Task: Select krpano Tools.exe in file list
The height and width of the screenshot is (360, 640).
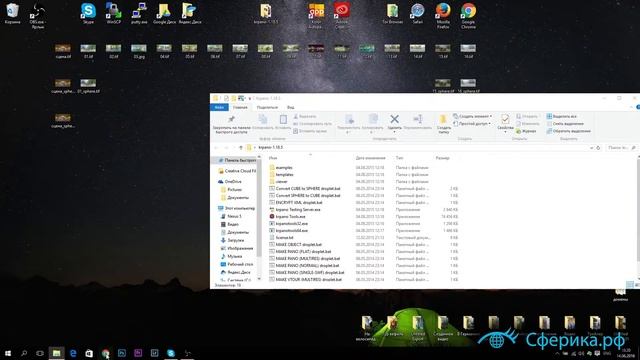Action: tap(287, 216)
